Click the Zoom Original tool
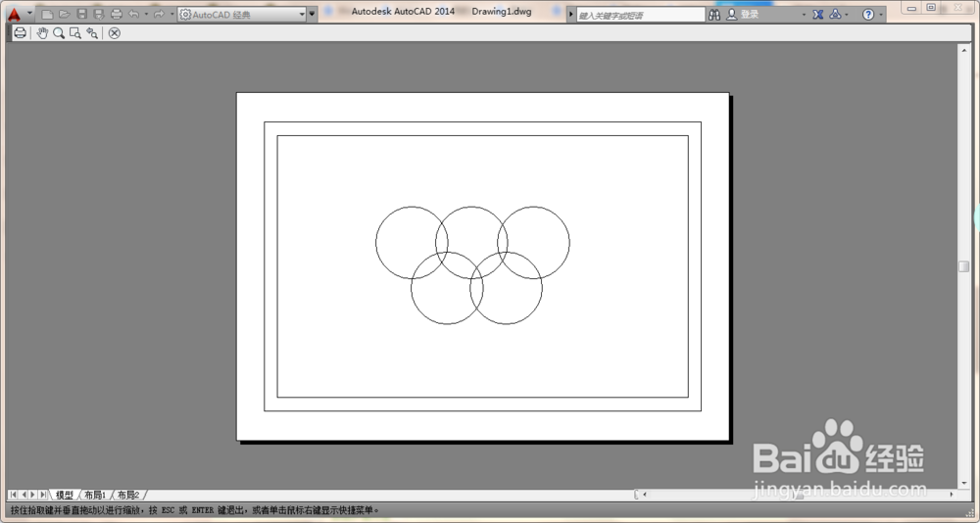This screenshot has width=980, height=523. tap(92, 33)
